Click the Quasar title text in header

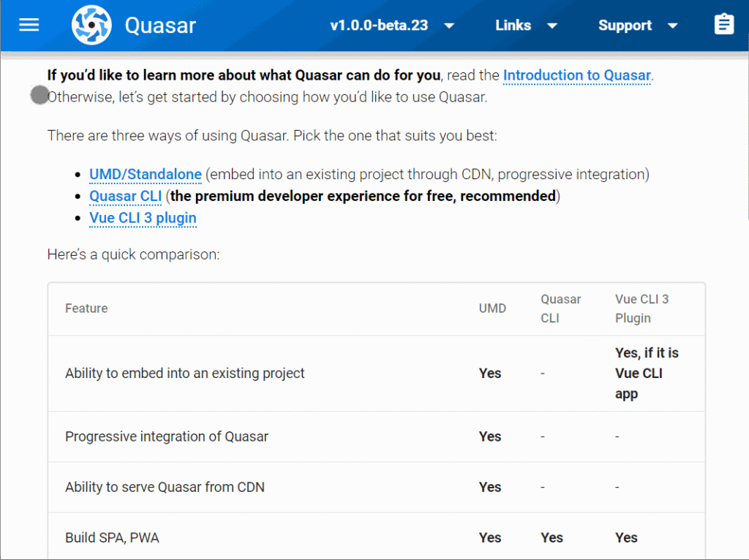point(160,26)
